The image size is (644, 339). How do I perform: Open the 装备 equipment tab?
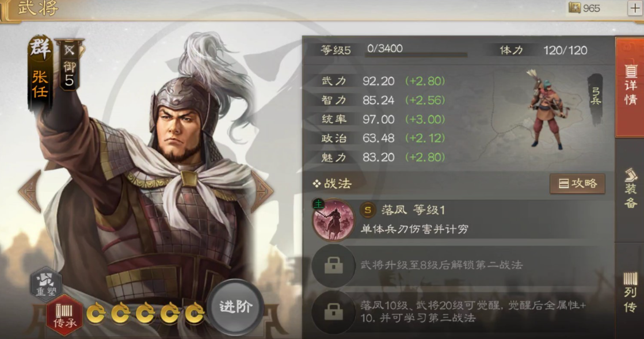click(630, 188)
